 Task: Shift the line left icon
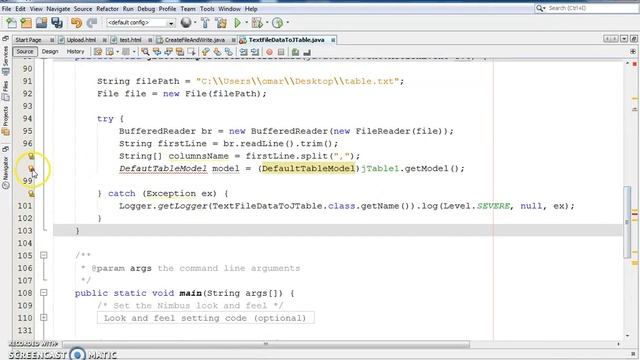(x=243, y=52)
